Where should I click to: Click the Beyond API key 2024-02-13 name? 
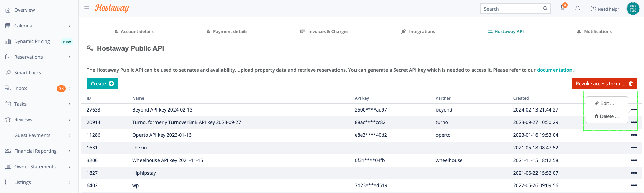[x=162, y=110]
